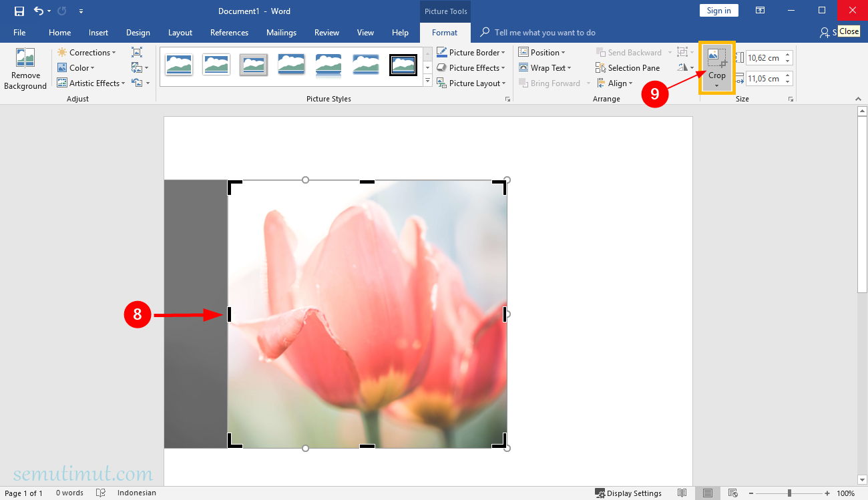Switch to Web Layout view icon

click(x=732, y=493)
